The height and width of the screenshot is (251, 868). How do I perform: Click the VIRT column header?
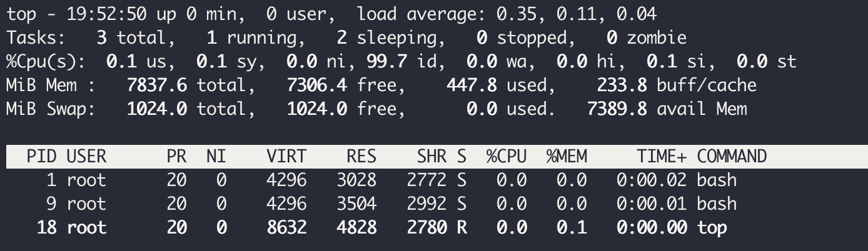286,156
